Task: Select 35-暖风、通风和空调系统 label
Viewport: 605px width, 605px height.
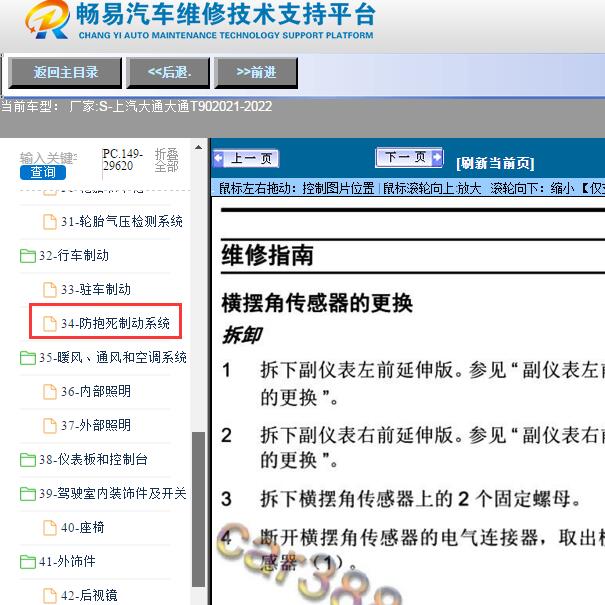Action: [113, 358]
